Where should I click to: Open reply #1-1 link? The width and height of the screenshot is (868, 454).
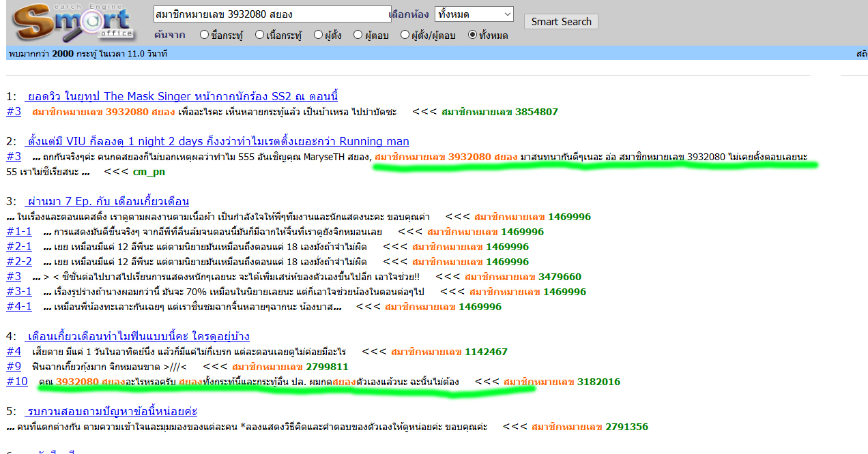pos(19,231)
